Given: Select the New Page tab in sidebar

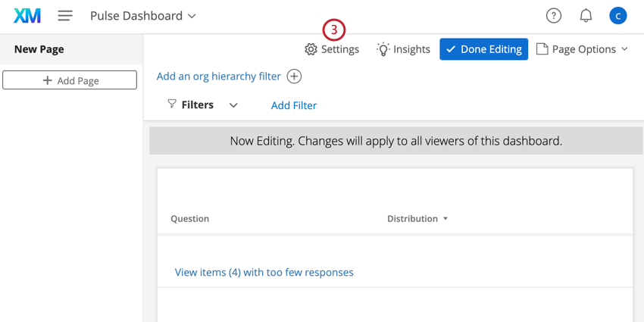Looking at the screenshot, I should [71, 49].
